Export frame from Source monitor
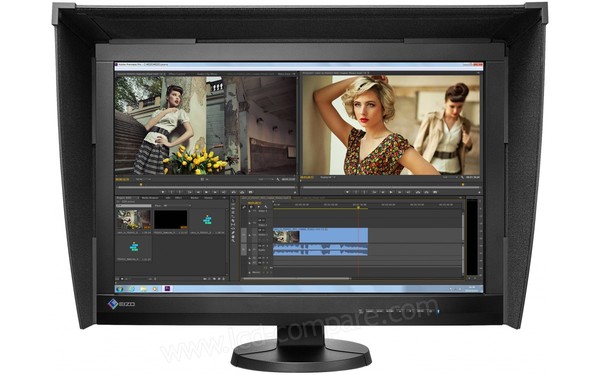Image resolution: width=600 pixels, height=375 pixels. pyautogui.click(x=250, y=192)
